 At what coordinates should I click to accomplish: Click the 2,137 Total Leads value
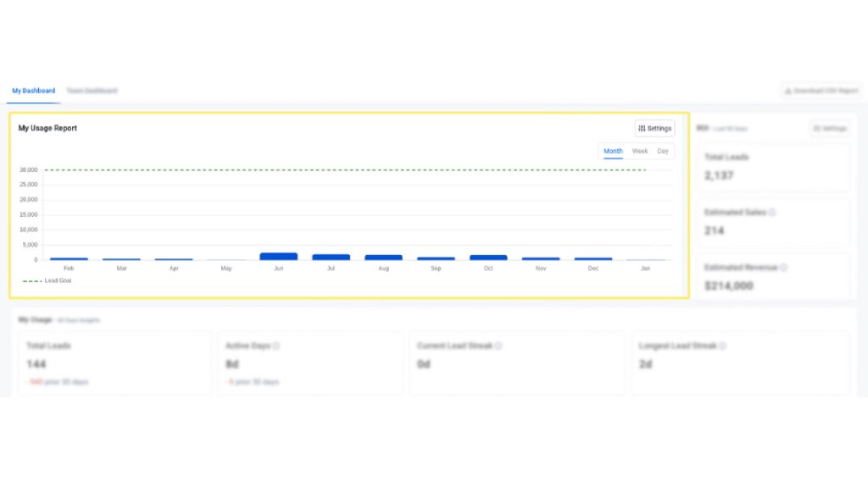[x=719, y=175]
